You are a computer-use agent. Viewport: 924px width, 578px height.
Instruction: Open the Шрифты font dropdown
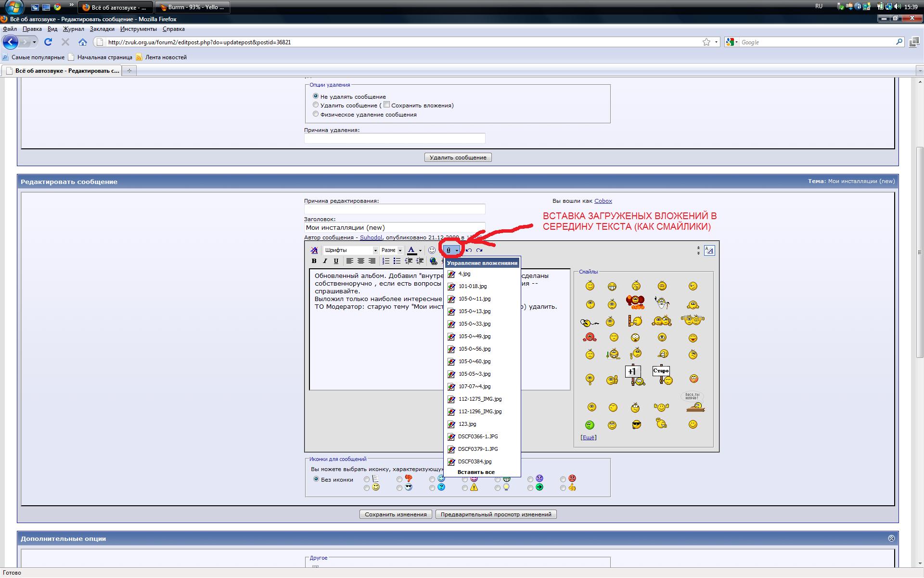pyautogui.click(x=351, y=250)
